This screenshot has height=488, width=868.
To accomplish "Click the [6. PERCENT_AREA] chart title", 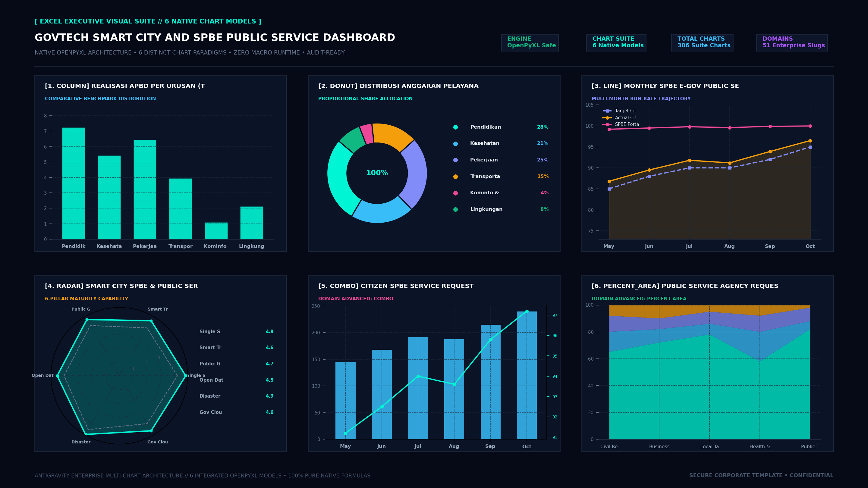I will pyautogui.click(x=685, y=286).
